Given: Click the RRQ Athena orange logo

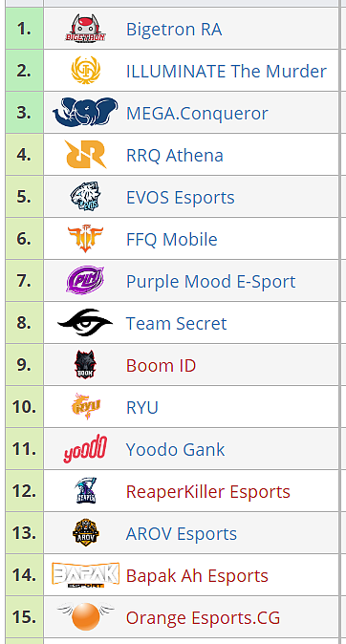Looking at the screenshot, I should click(x=85, y=155).
